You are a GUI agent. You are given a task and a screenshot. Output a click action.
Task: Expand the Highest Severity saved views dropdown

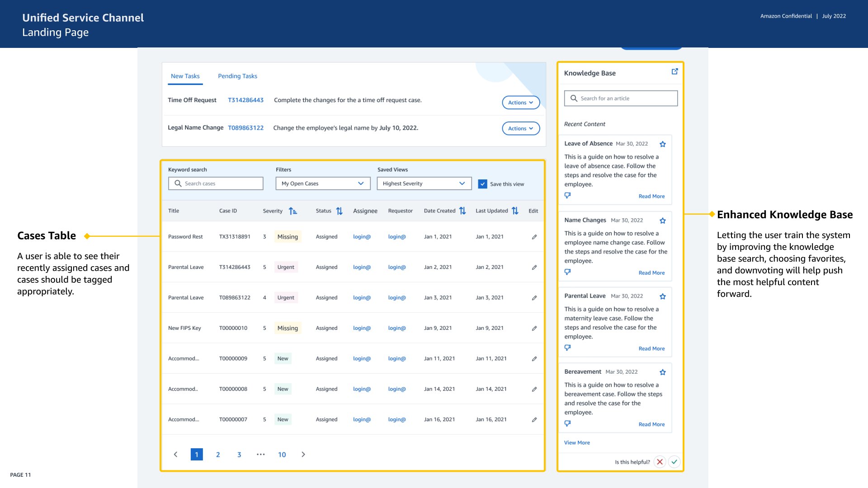tap(424, 183)
